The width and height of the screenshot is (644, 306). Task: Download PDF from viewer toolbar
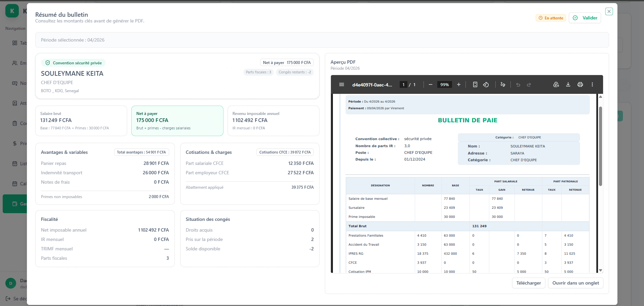coord(568,84)
